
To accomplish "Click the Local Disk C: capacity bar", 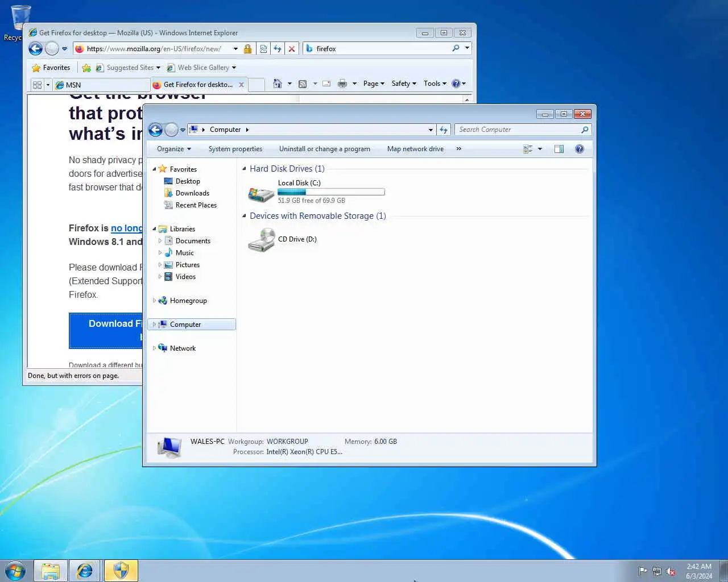I will (331, 192).
